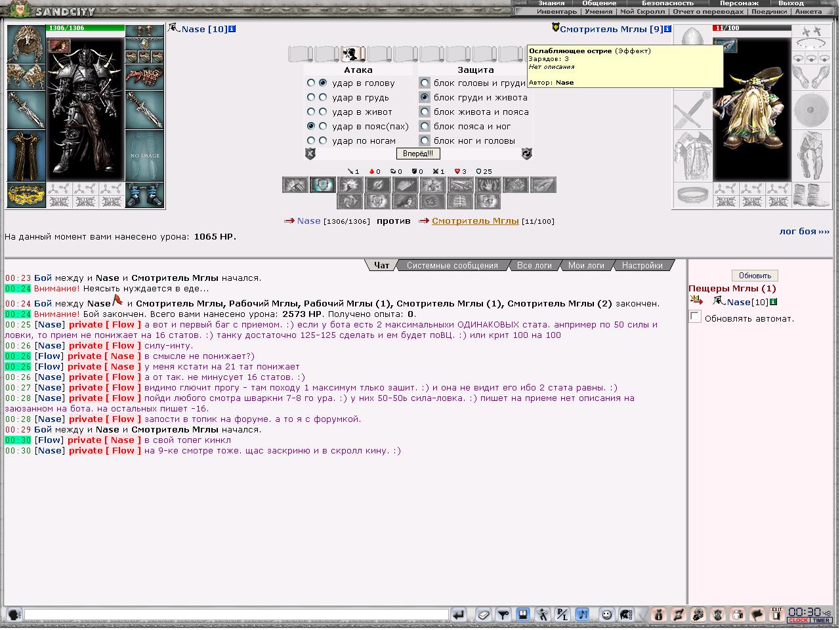Switch to the Мои логи tab
Viewport: 840px width, 630px height.
pyautogui.click(x=586, y=265)
